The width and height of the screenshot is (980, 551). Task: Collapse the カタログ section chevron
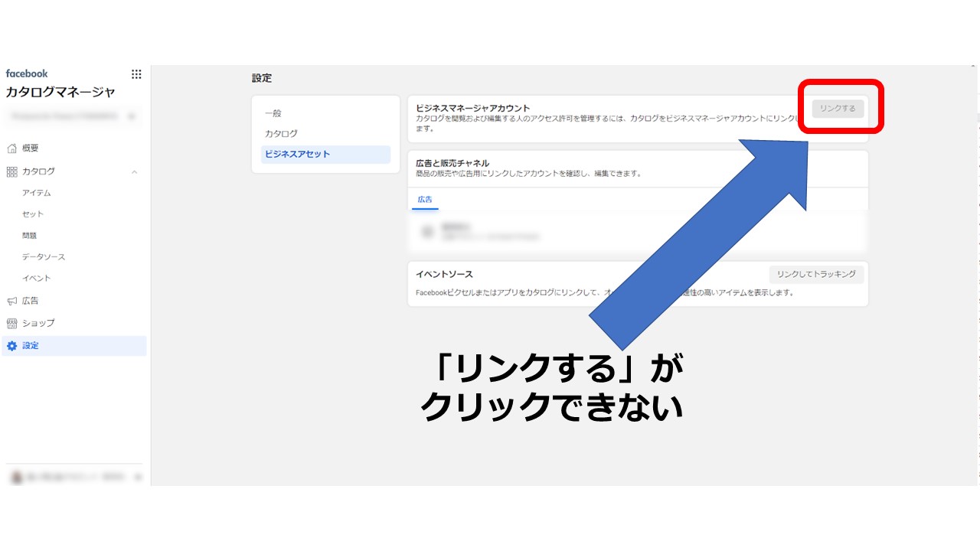tap(135, 172)
